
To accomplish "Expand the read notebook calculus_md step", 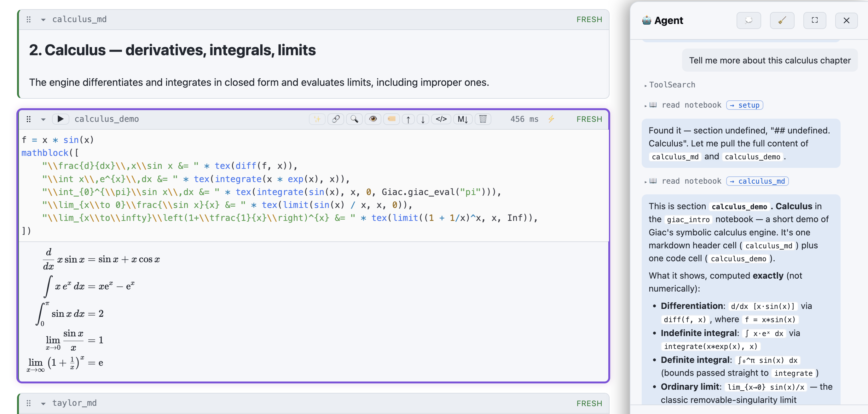I will coord(645,181).
